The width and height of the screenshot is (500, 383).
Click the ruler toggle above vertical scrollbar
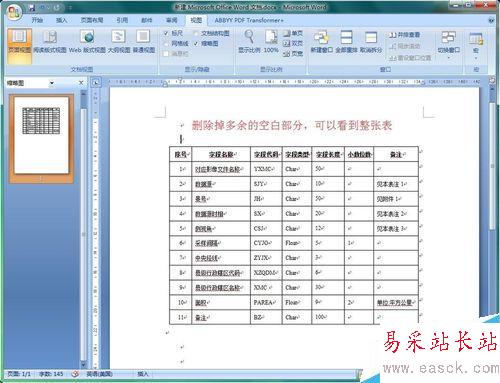492,80
